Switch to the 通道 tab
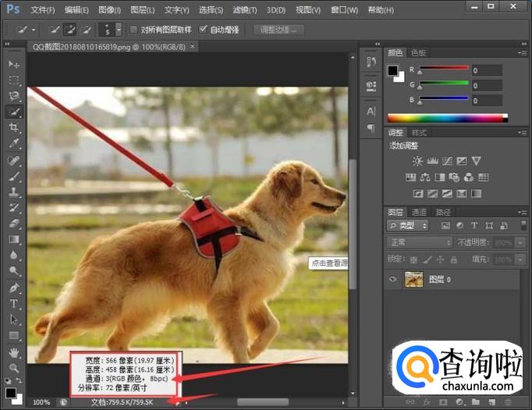The height and width of the screenshot is (410, 532). coord(420,212)
